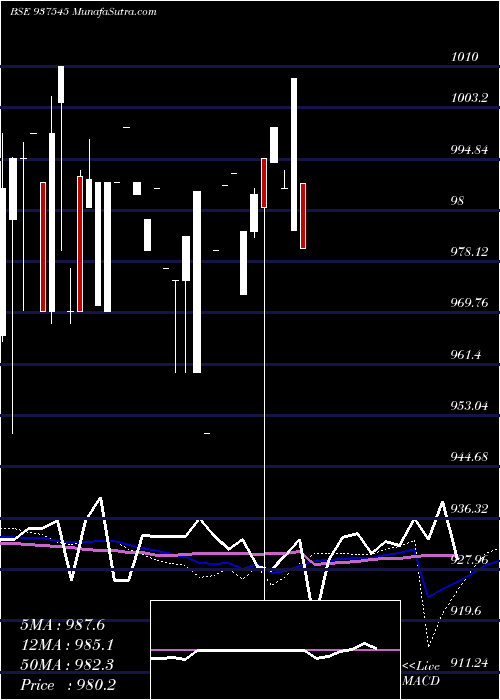Click inside the Live MACD inset chart
This screenshot has width=500, height=700.
[x=275, y=650]
